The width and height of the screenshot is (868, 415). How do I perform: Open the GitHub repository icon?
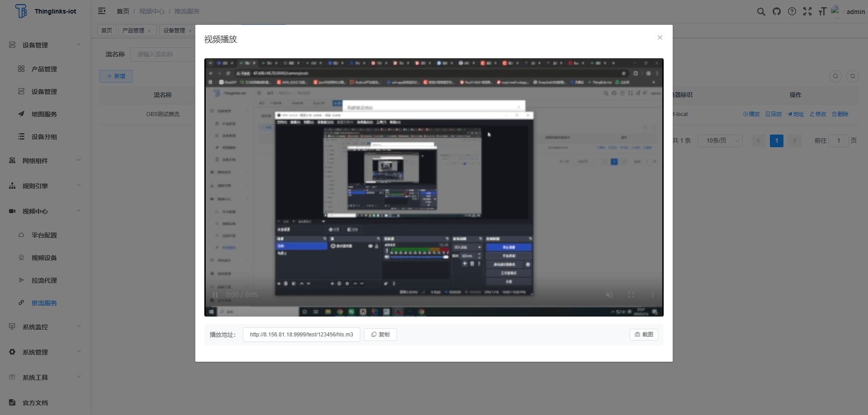point(777,12)
